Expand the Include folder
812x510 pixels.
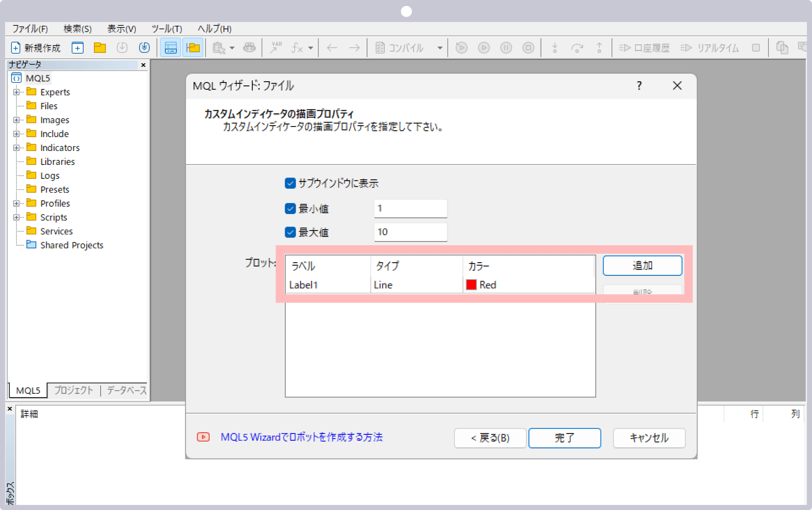16,134
